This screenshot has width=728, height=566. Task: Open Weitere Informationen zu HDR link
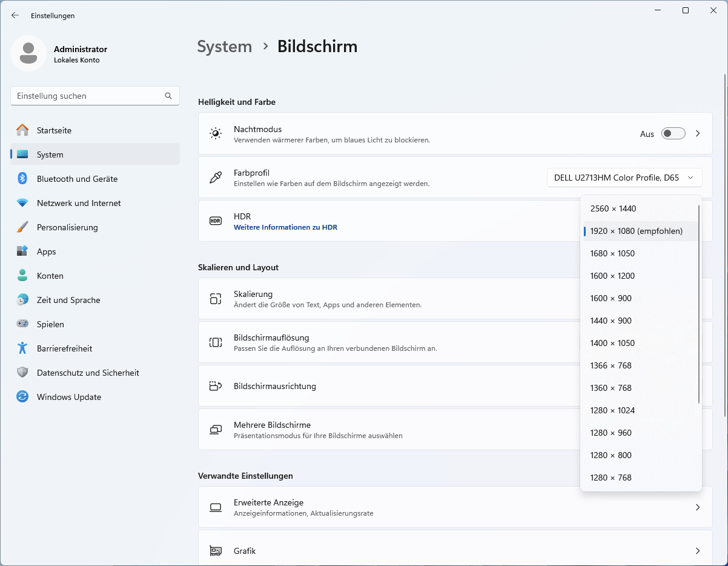(285, 227)
